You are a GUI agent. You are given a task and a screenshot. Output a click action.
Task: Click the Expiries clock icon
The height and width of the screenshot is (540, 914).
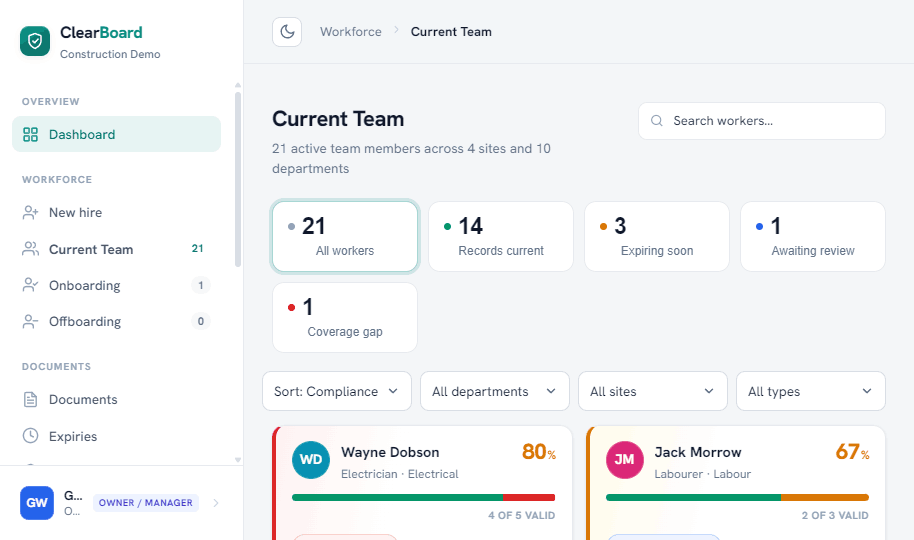(30, 436)
